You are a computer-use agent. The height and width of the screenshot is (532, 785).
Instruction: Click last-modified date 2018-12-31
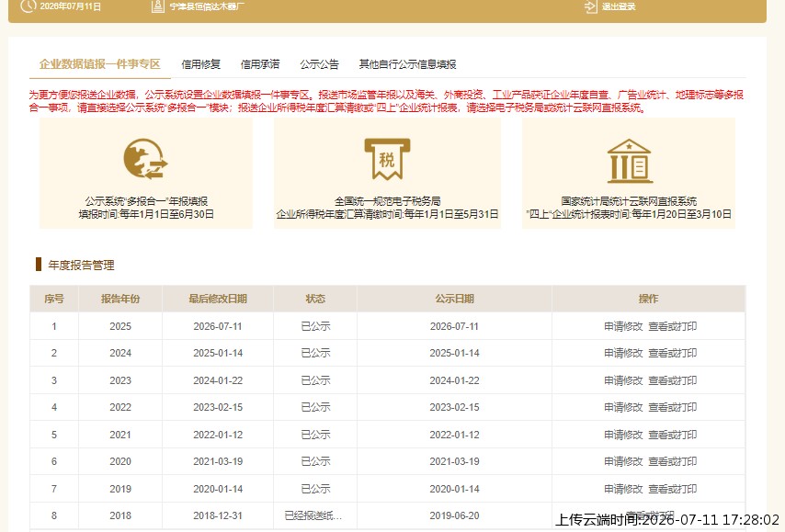[x=218, y=515]
